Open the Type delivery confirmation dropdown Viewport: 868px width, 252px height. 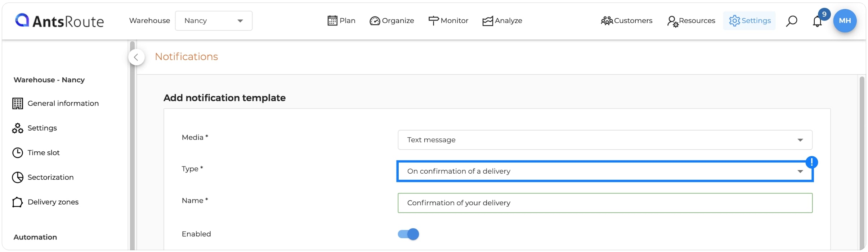605,171
